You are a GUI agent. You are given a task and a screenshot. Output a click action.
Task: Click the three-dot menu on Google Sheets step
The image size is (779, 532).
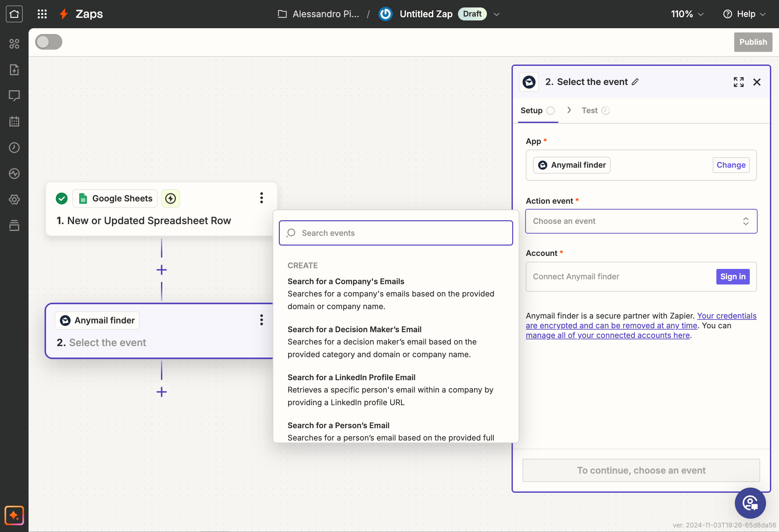click(x=260, y=198)
